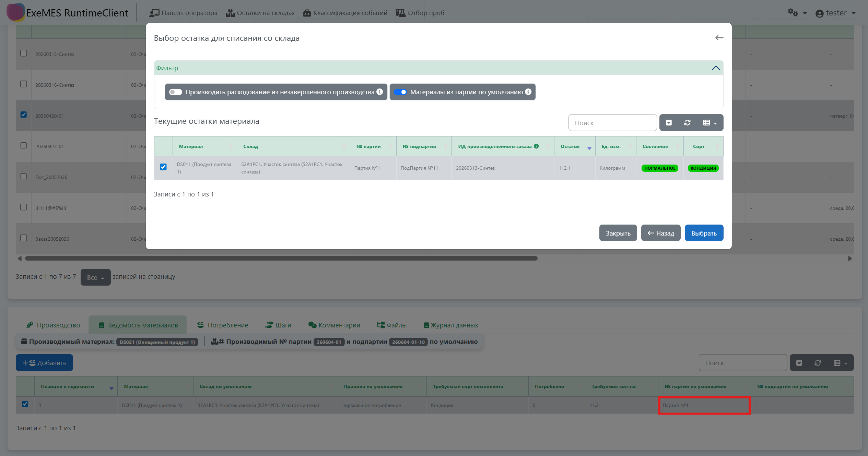Open the settings gears dropdown

coord(797,13)
